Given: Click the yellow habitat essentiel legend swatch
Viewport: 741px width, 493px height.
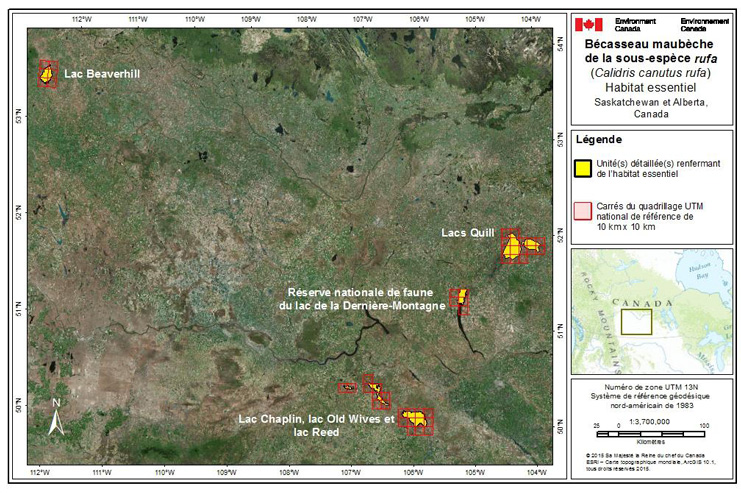Looking at the screenshot, I should click(x=580, y=167).
